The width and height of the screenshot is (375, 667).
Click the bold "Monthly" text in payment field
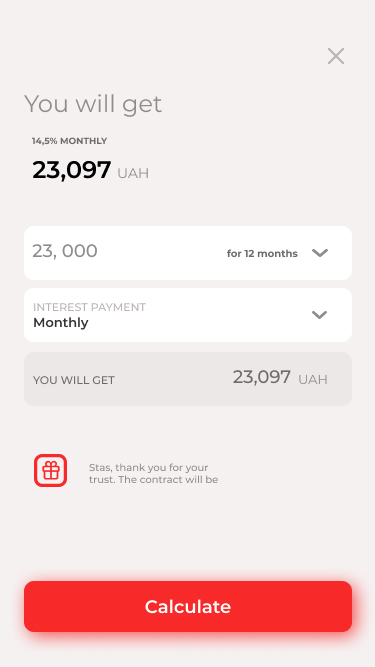pyautogui.click(x=61, y=323)
